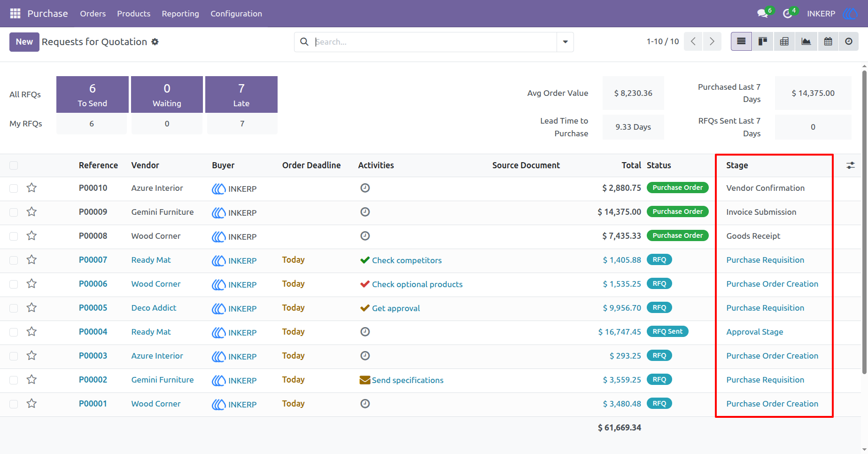Expand the search options dropdown arrow
This screenshot has width=868, height=454.
point(565,42)
